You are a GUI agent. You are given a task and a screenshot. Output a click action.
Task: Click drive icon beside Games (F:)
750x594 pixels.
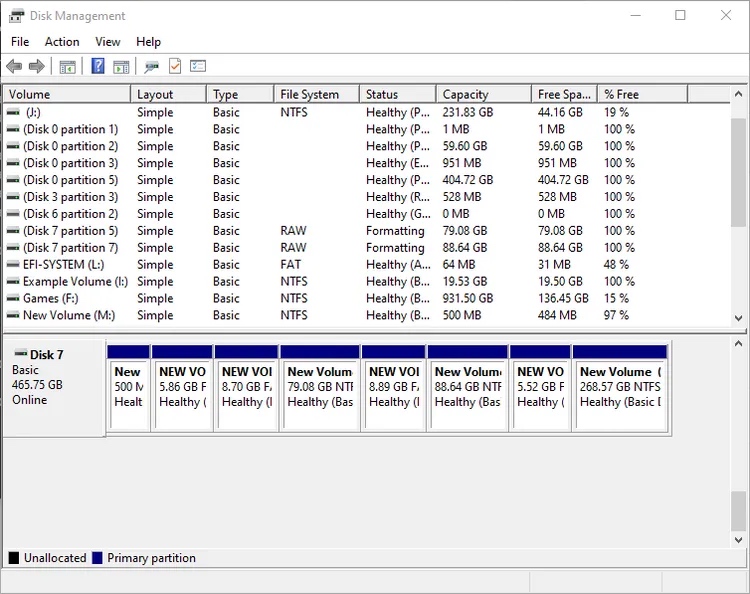pos(13,298)
